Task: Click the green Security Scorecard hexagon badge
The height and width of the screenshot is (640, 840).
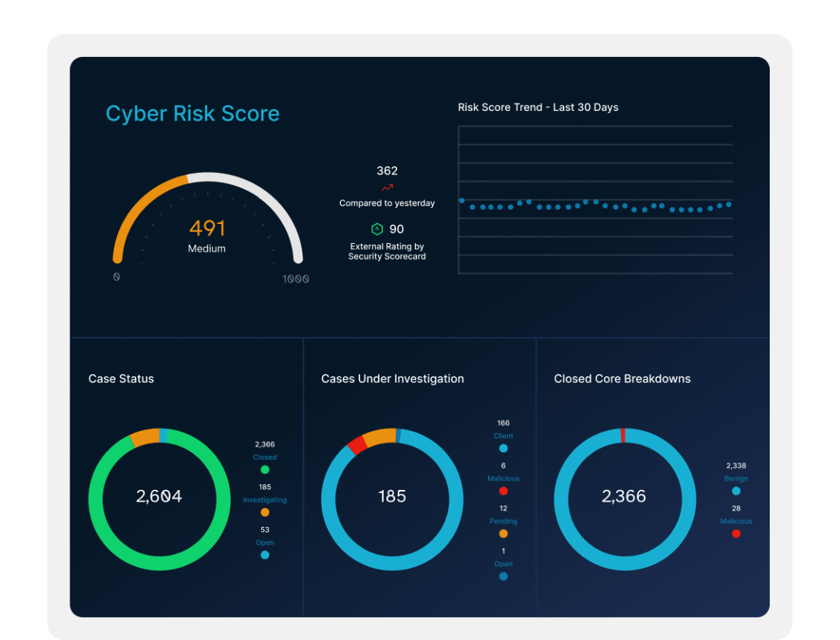Action: [x=377, y=229]
